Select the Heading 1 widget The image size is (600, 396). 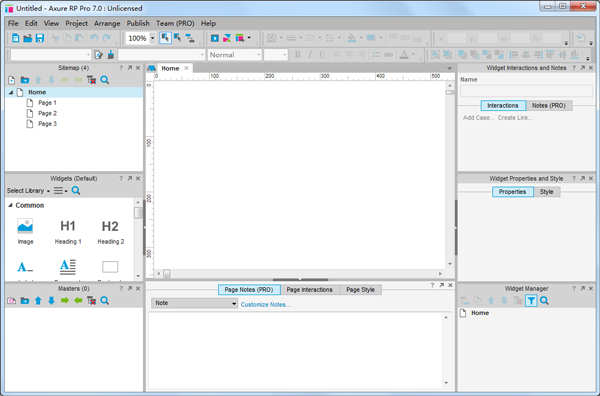point(68,231)
